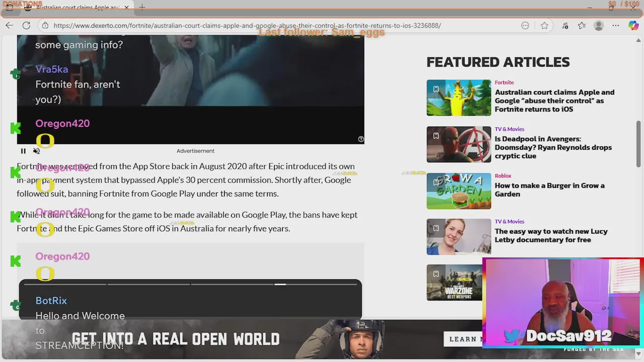Bookmark the Warzone best weapons article
Image resolution: width=644 pixels, height=362 pixels.
coord(436,274)
